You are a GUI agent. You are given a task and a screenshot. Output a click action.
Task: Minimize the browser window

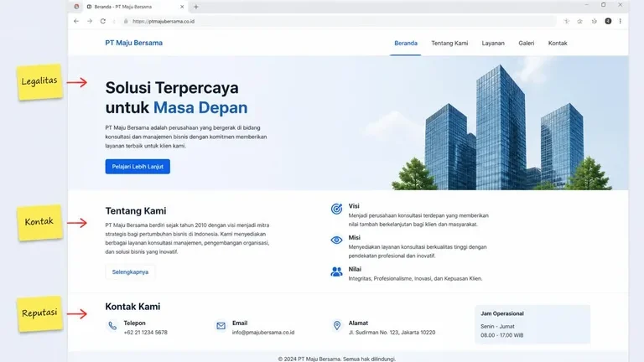[x=586, y=5]
